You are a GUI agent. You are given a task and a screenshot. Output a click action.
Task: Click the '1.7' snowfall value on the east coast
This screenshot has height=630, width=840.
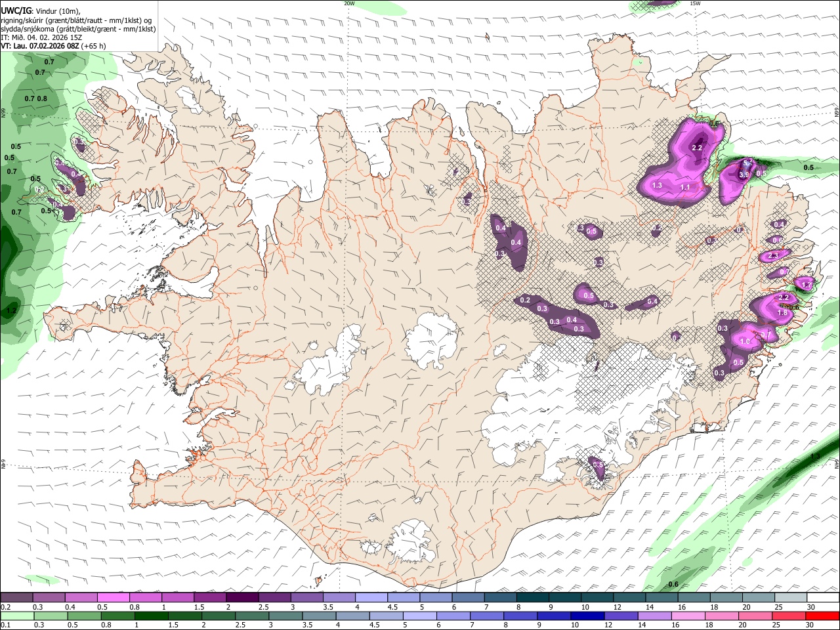click(x=806, y=285)
